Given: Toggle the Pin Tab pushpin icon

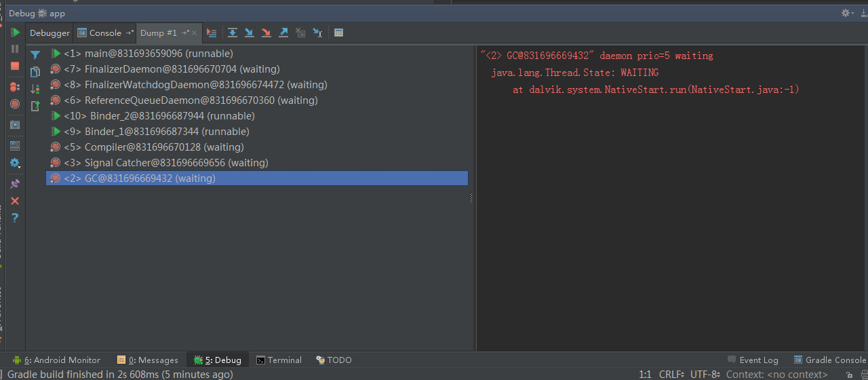Looking at the screenshot, I should point(15,183).
